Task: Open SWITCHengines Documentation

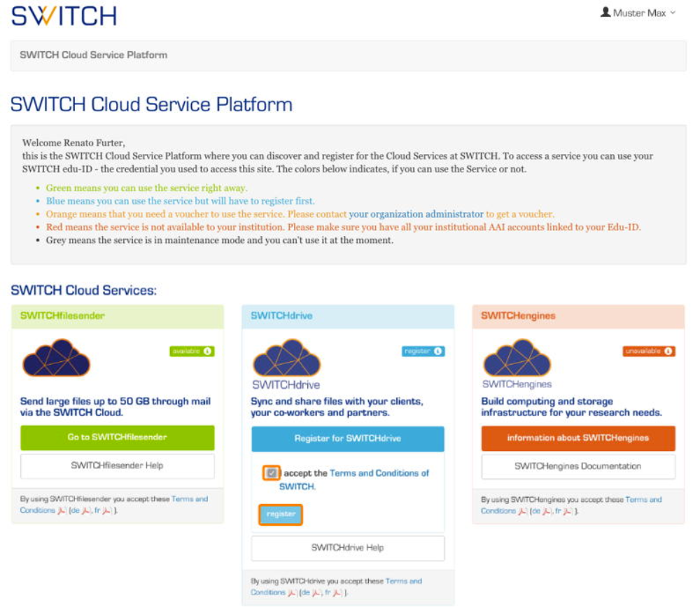Action: (578, 467)
